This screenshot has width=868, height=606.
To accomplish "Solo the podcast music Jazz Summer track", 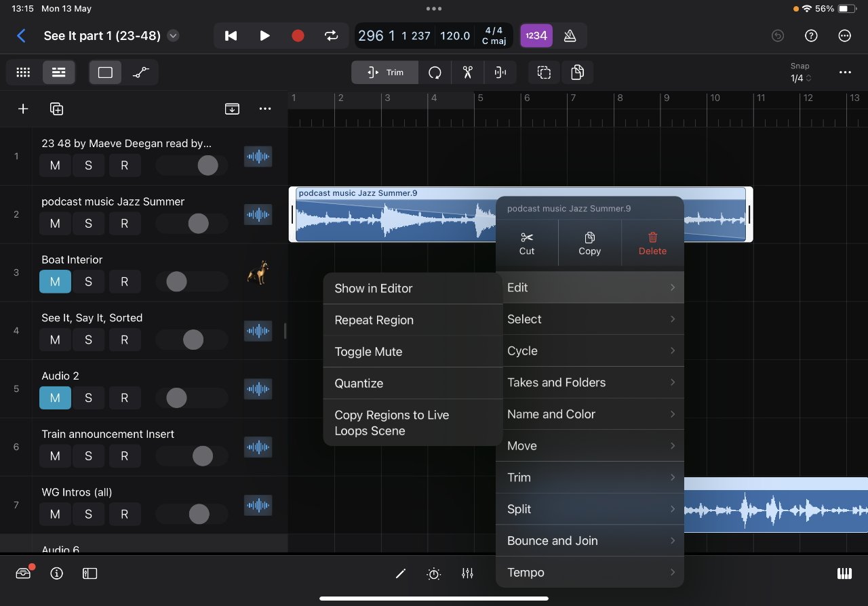I will point(89,223).
